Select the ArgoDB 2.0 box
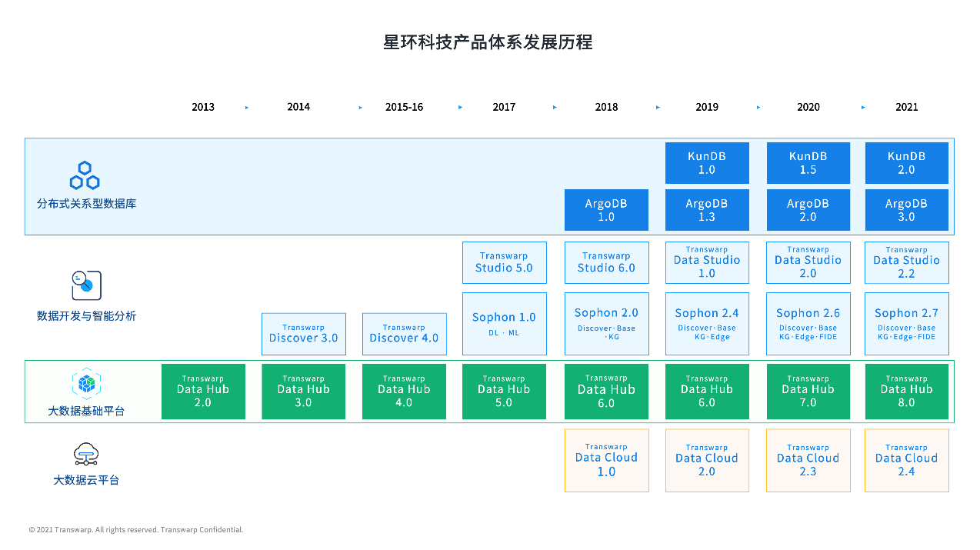 [x=808, y=210]
